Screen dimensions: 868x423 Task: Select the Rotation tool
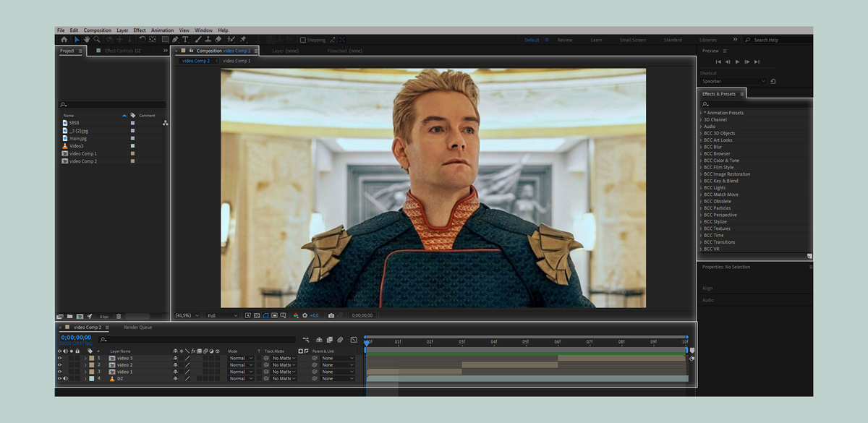pos(142,39)
